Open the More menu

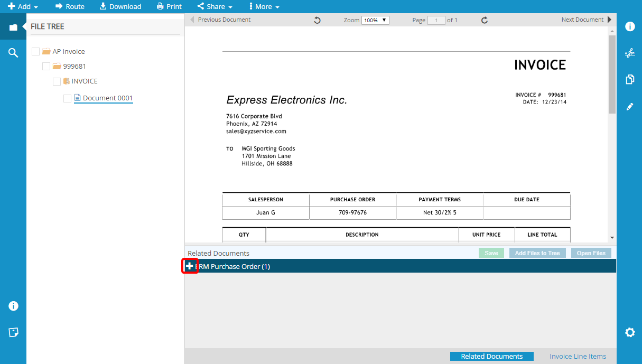(264, 6)
